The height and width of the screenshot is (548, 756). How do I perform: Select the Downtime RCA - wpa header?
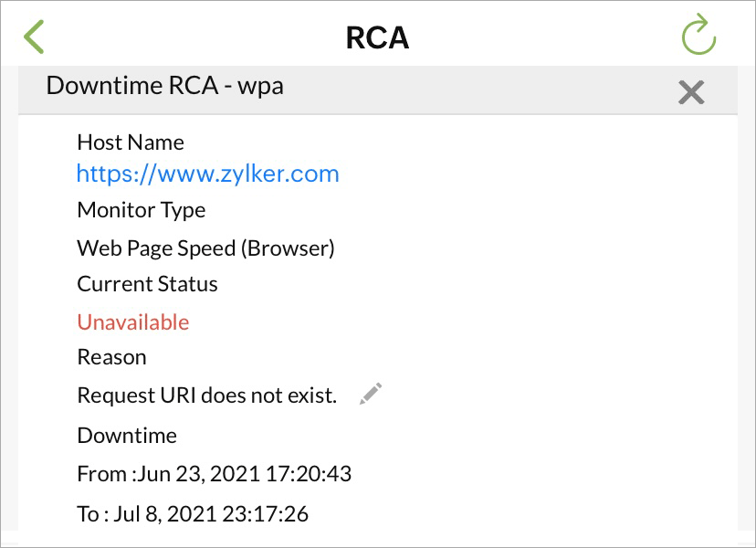tap(165, 85)
